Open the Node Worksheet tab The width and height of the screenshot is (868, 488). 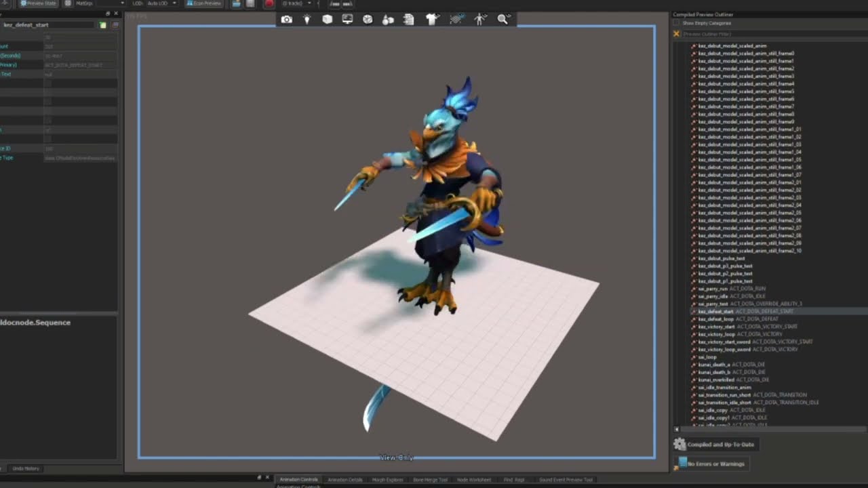(475, 480)
